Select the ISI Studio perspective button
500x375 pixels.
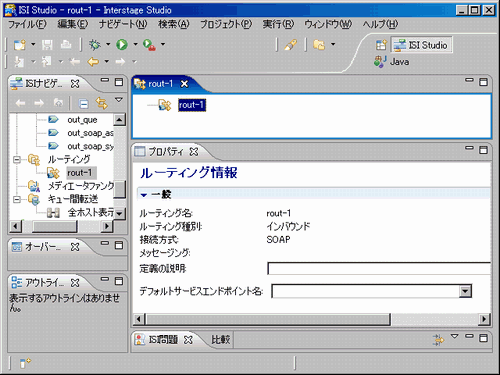(421, 45)
